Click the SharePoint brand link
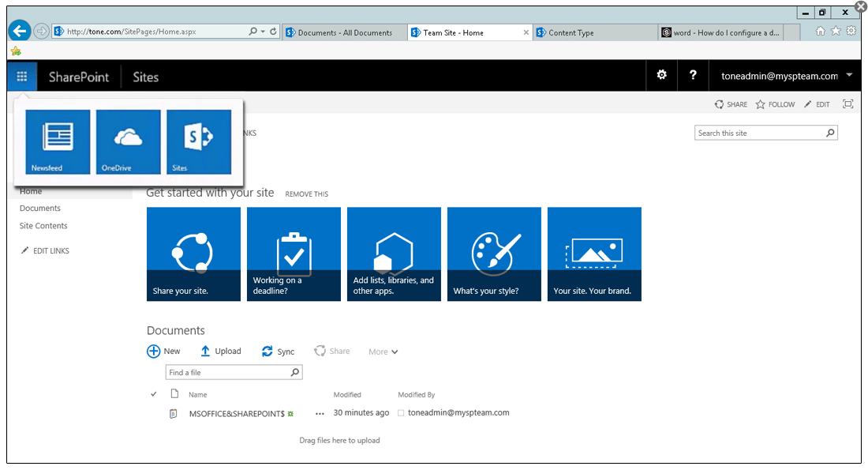Screen dimensions: 868x470 coord(79,77)
